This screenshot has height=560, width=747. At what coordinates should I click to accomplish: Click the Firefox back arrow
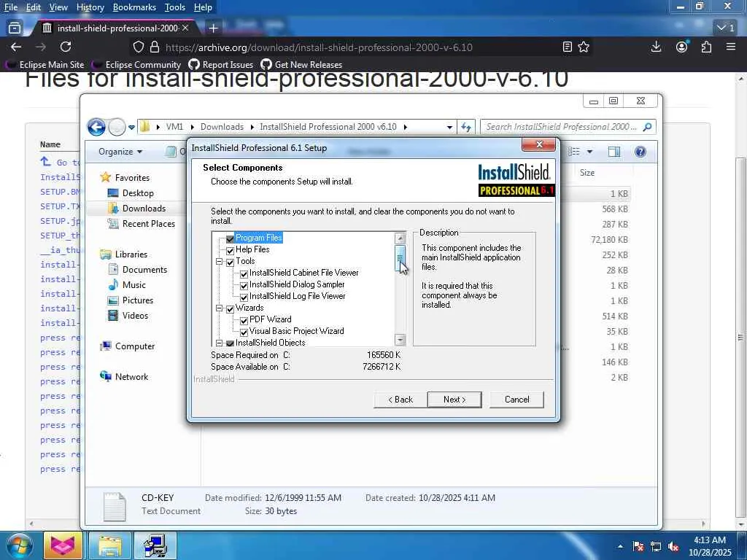tap(16, 47)
